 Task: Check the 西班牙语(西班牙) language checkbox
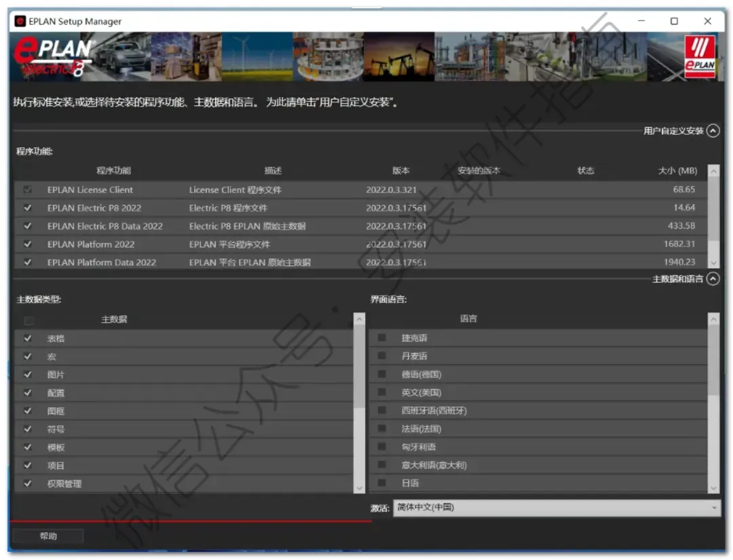(382, 410)
